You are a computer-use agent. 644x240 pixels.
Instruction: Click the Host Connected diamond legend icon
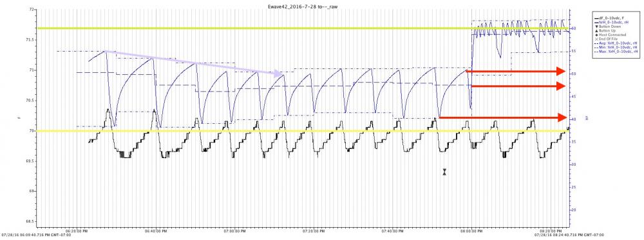tap(597, 35)
